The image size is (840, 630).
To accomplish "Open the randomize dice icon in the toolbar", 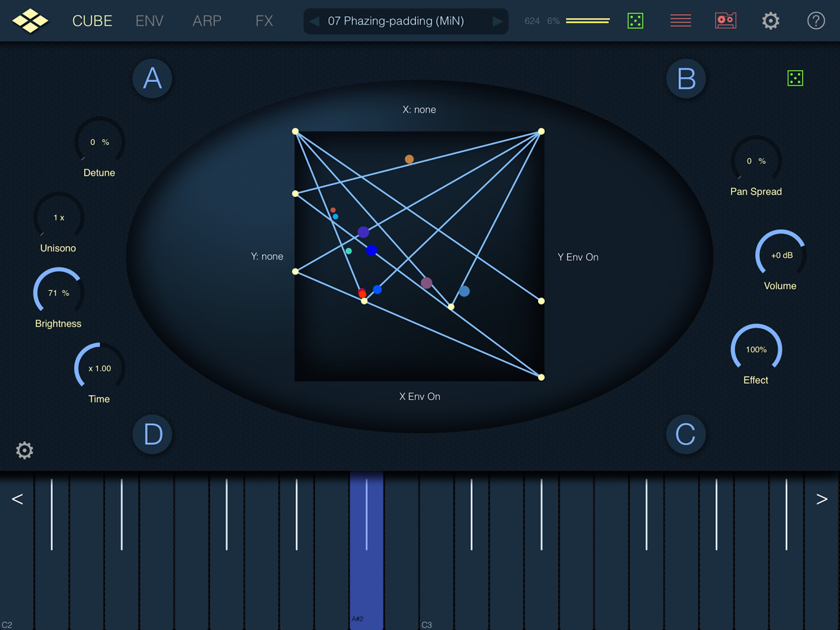I will [x=635, y=20].
